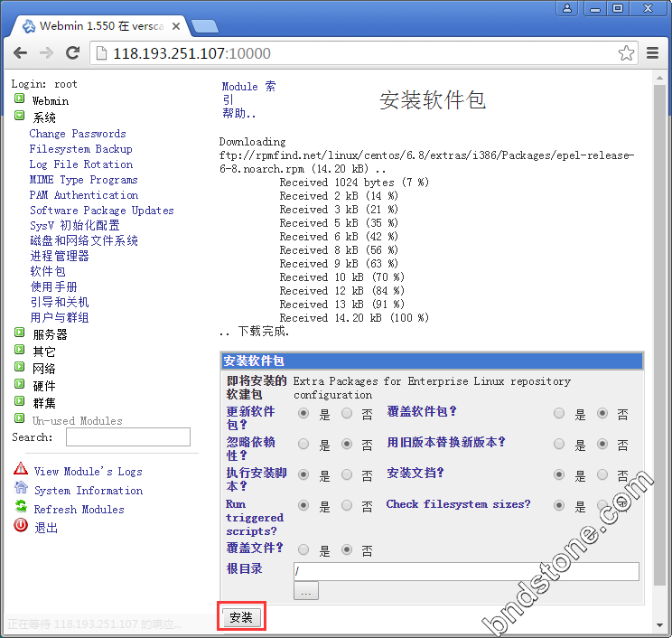Click the browser back arrow
The image size is (672, 638).
(x=20, y=53)
